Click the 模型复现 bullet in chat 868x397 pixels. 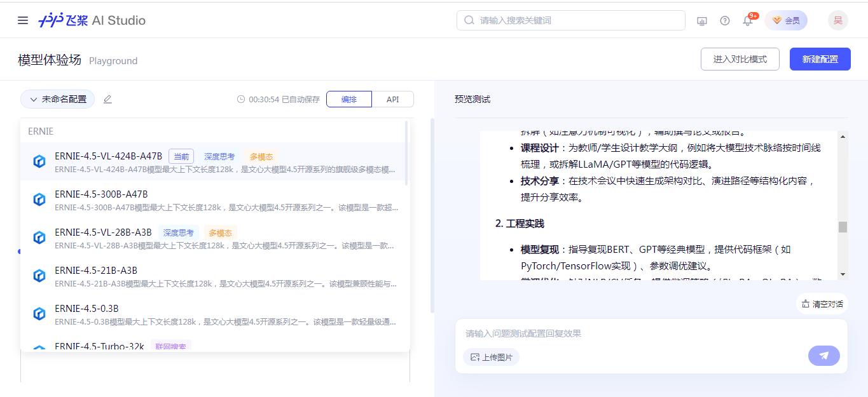[540, 249]
